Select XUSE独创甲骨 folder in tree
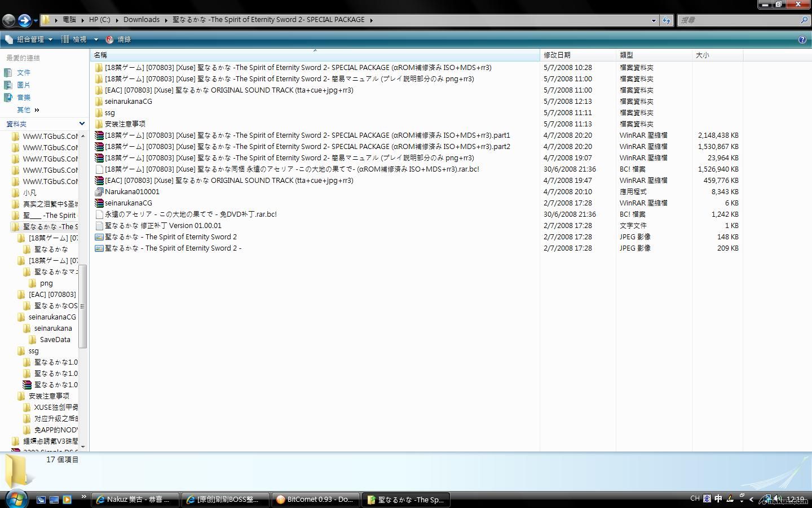The height and width of the screenshot is (508, 812). point(51,408)
